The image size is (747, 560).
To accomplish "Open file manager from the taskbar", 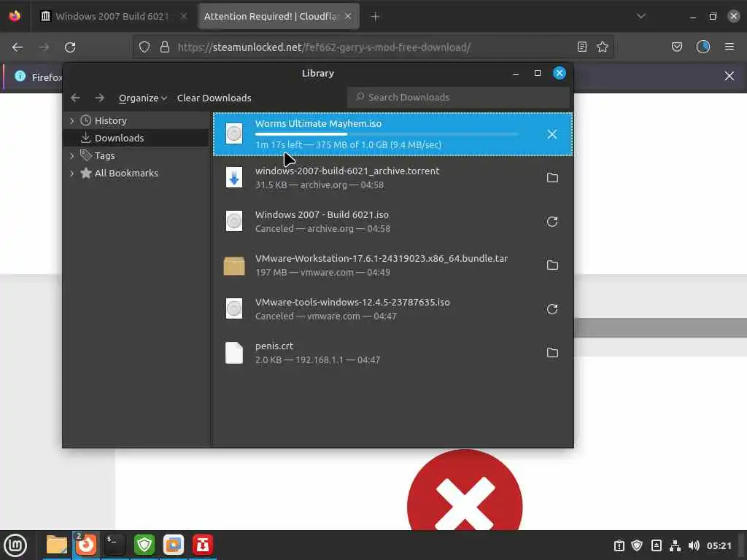I will point(57,545).
